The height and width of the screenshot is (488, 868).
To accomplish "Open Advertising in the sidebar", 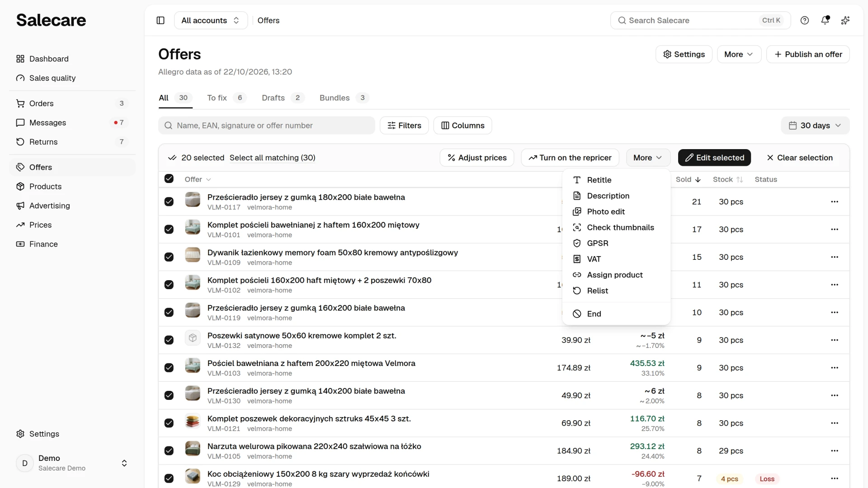I will point(72,206).
